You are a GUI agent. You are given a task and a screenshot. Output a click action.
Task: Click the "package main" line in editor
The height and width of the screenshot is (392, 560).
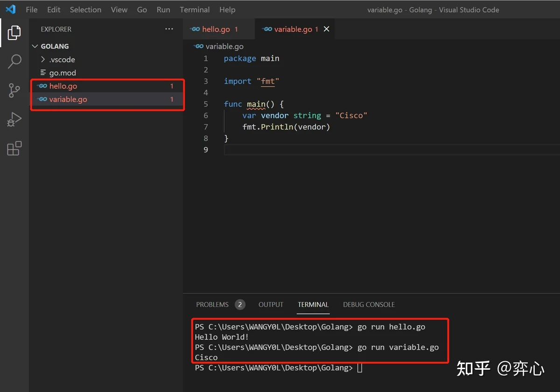[252, 58]
